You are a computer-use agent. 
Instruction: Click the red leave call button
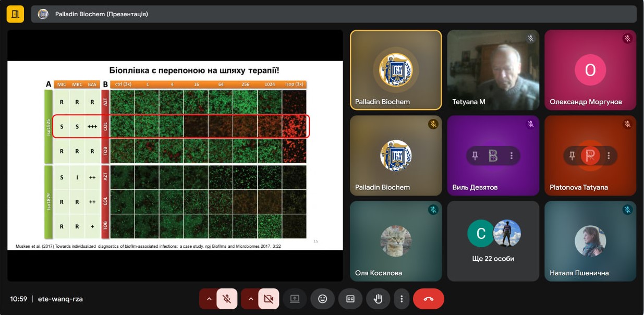pos(428,299)
